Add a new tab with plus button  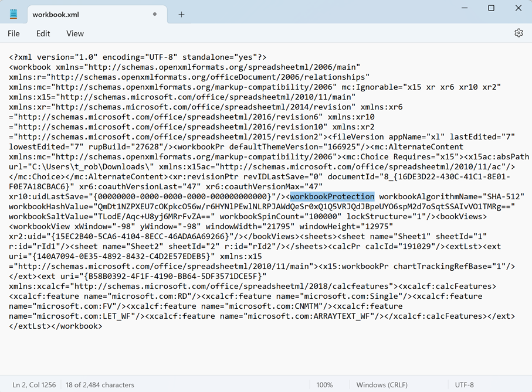click(x=181, y=14)
